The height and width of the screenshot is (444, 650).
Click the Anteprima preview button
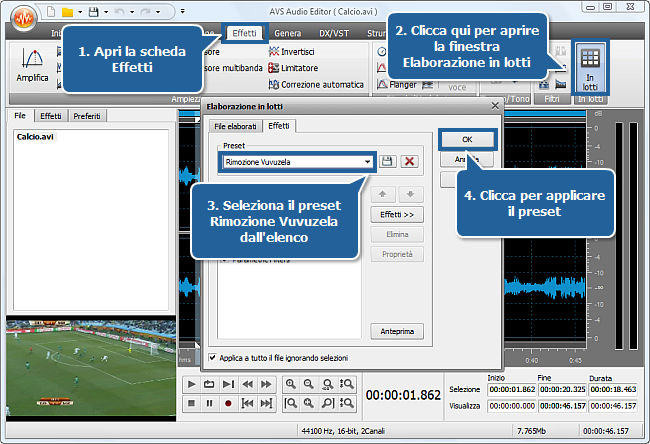[x=397, y=331]
